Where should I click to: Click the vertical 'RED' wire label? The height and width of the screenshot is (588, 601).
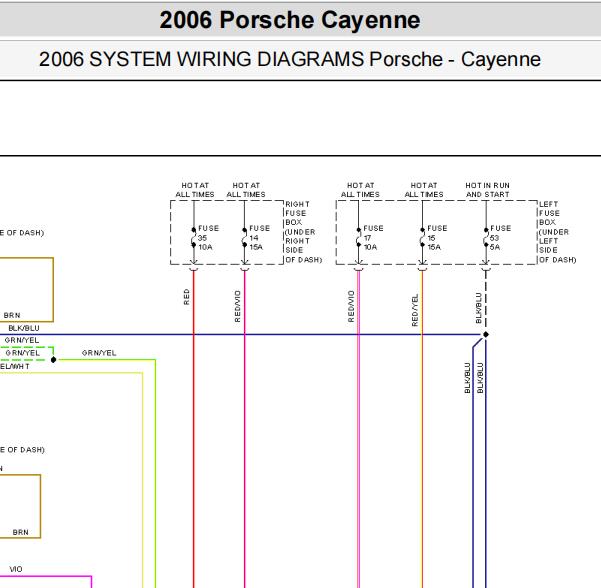[187, 297]
